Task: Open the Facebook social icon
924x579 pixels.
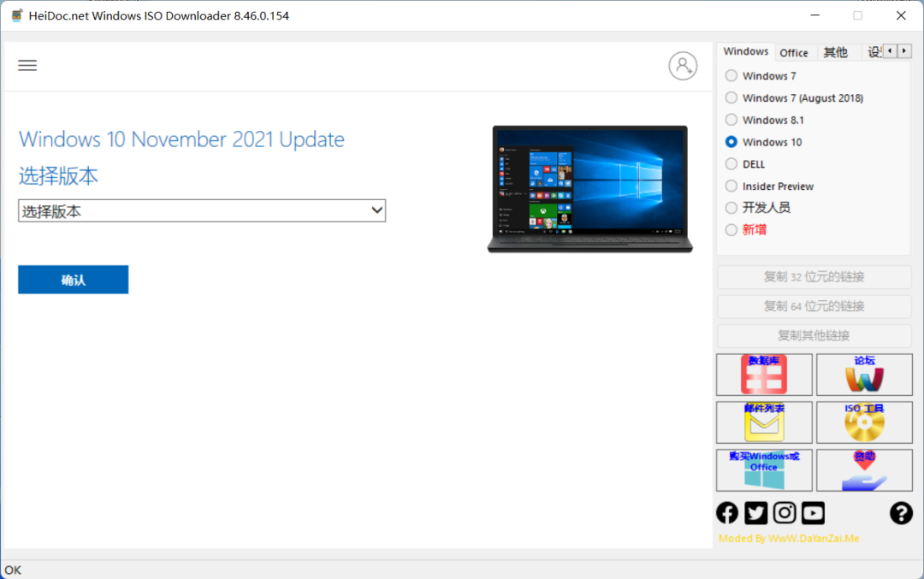Action: tap(727, 513)
